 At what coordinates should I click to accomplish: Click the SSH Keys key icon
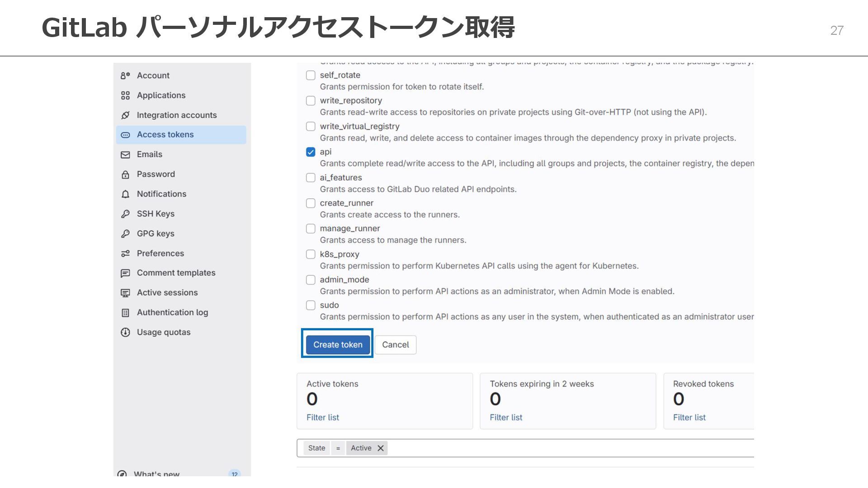pos(125,214)
